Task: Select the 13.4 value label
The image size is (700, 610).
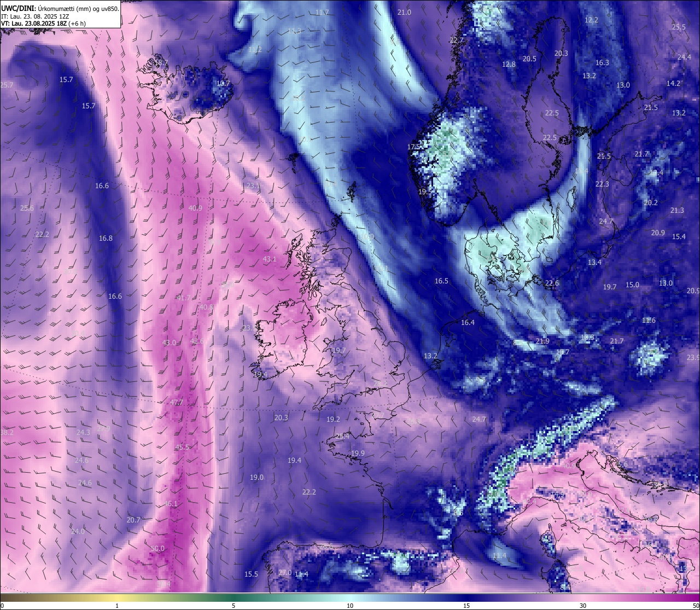Action: (x=594, y=262)
